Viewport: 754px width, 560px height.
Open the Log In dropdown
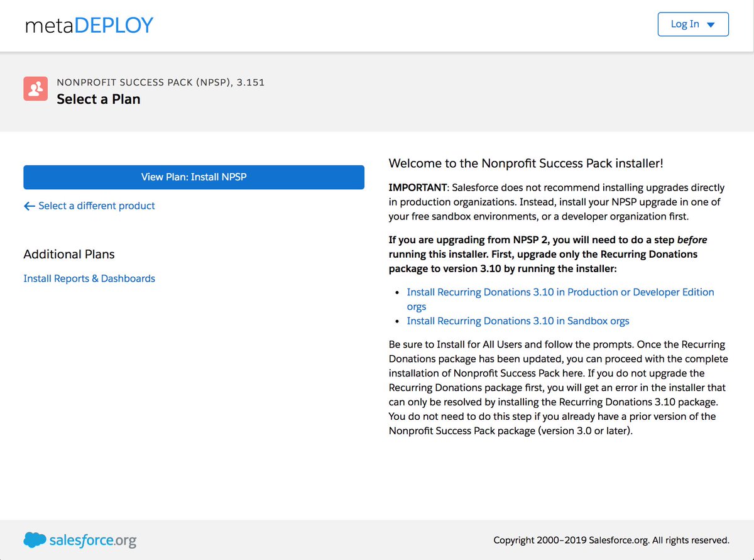(x=693, y=25)
